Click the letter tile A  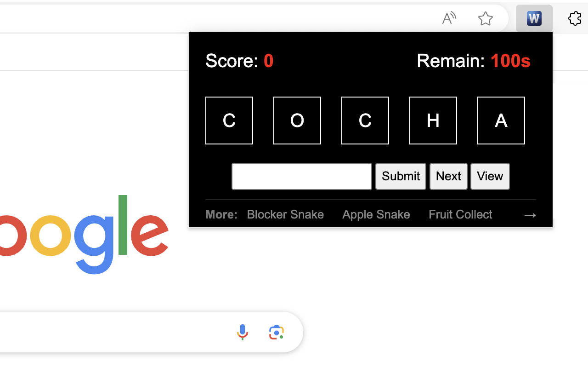coord(501,121)
